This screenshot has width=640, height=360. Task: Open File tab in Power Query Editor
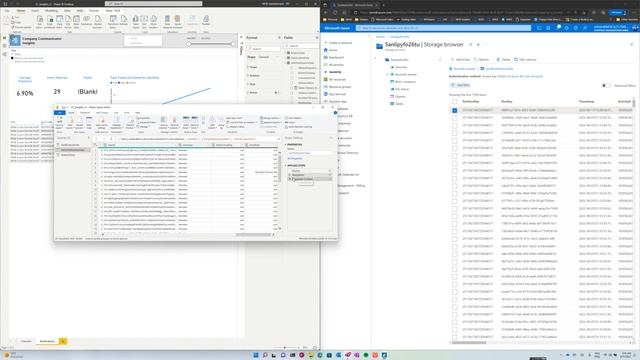(x=60, y=113)
